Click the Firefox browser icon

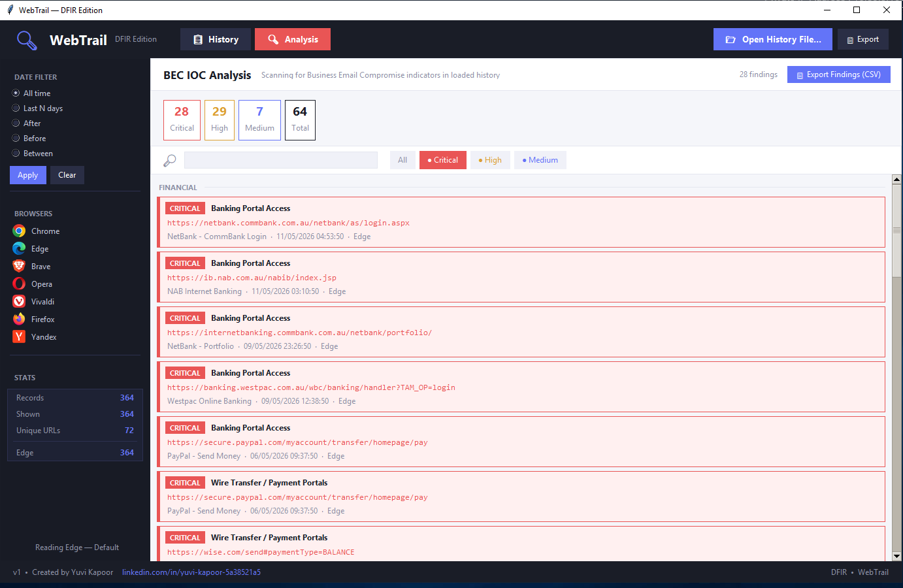[x=19, y=319]
